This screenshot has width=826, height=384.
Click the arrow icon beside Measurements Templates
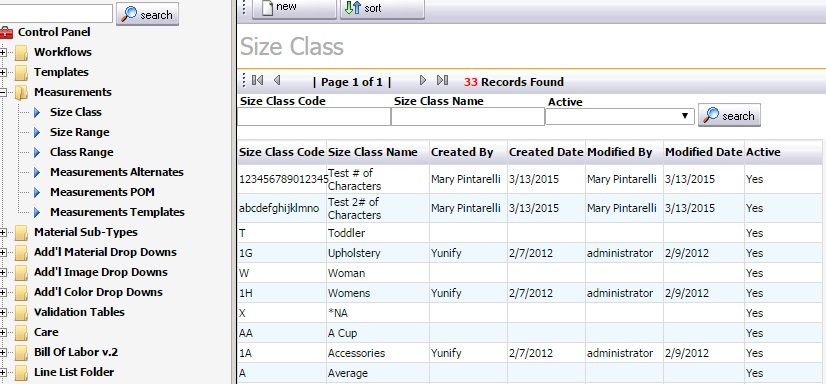(x=37, y=212)
